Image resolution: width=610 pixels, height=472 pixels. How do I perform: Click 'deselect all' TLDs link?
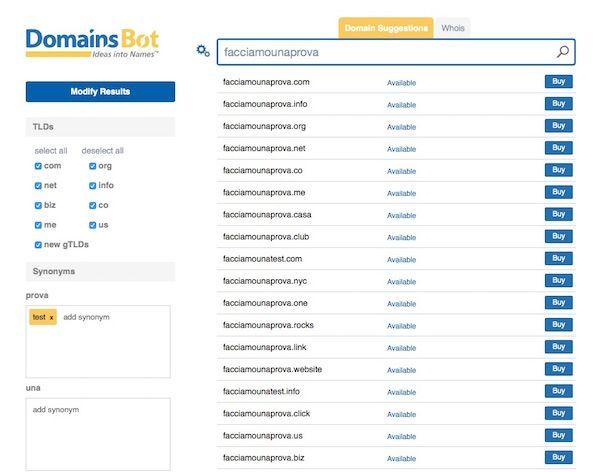(103, 151)
